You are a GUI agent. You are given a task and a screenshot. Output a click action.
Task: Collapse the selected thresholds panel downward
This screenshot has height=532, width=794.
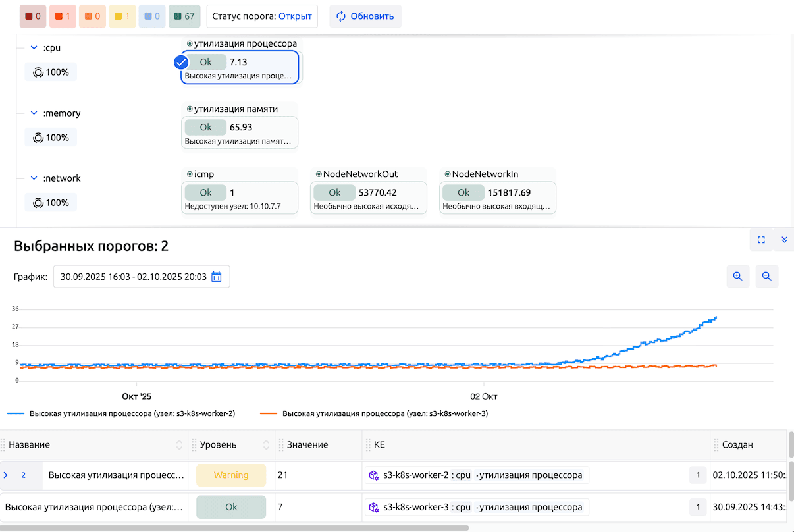(784, 240)
